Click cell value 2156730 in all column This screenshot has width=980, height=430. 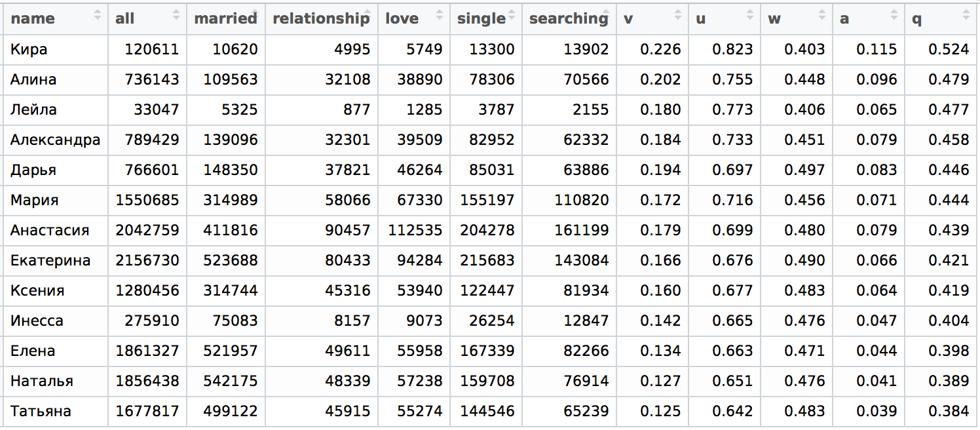(x=147, y=260)
